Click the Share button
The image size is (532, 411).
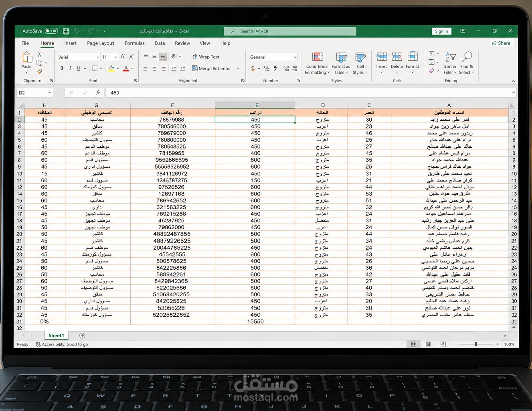[501, 43]
